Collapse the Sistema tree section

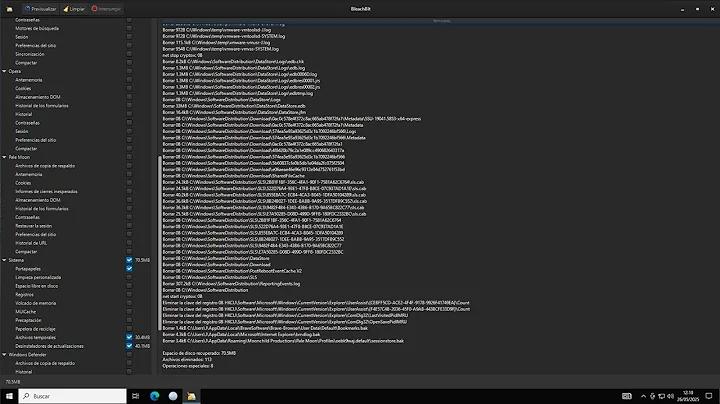[x=4, y=260]
